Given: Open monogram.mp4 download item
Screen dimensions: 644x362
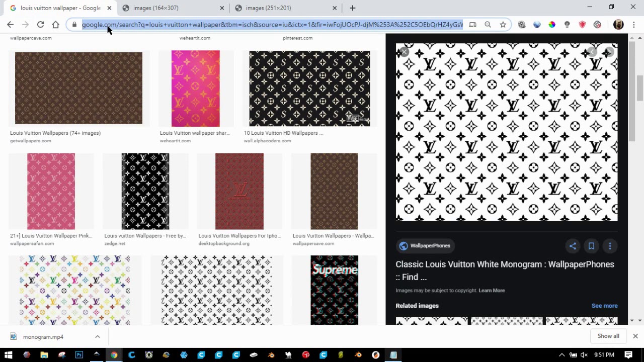Looking at the screenshot, I should tap(43, 337).
